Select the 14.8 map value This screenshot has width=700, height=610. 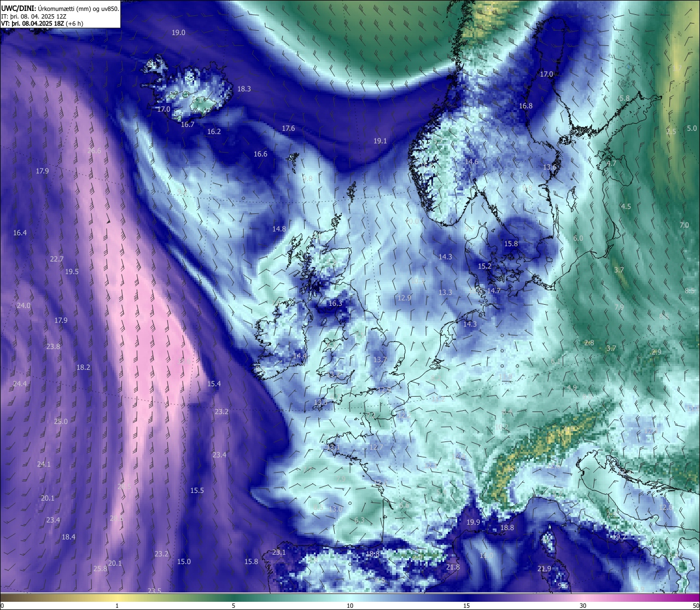[x=279, y=229]
